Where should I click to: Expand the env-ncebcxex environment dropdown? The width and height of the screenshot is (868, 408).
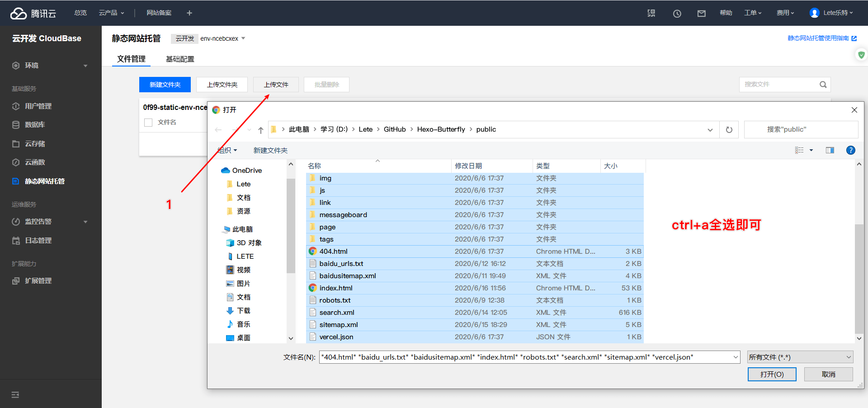tap(243, 38)
